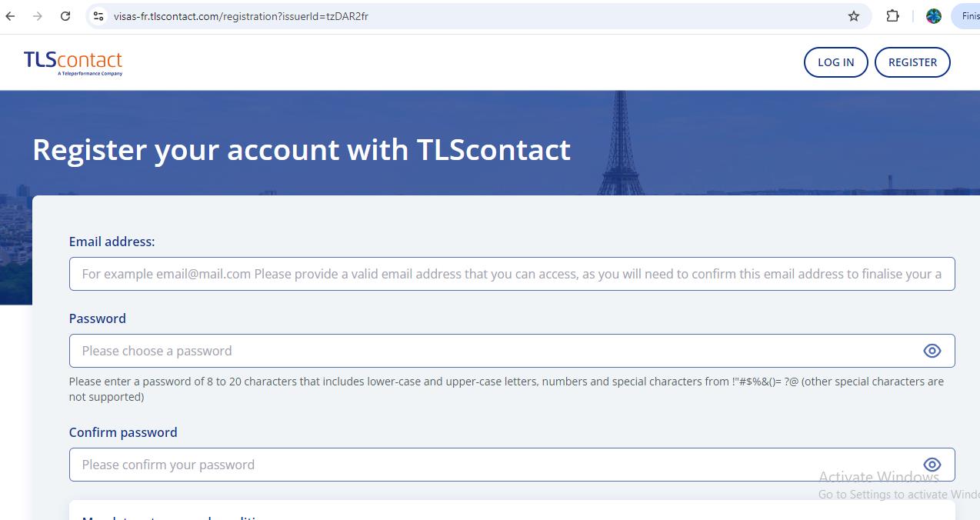Screen dimensions: 980x520
Task: Click the TLScontact logo
Action: click(x=73, y=62)
